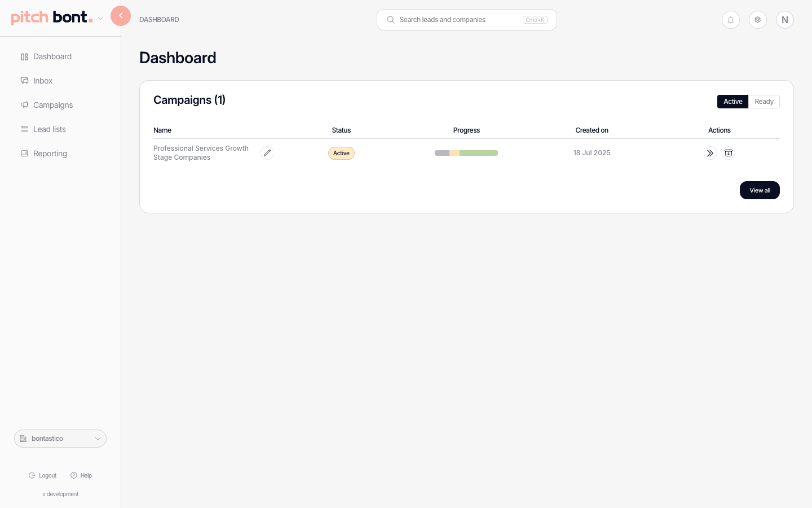Click the Logout icon
The image size is (812, 508).
point(32,475)
